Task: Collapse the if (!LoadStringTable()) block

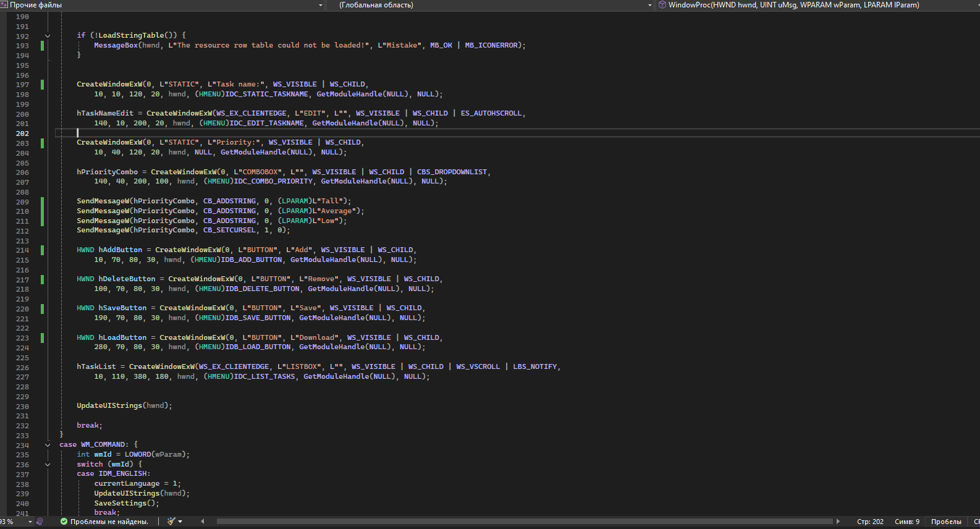Action: 48,36
